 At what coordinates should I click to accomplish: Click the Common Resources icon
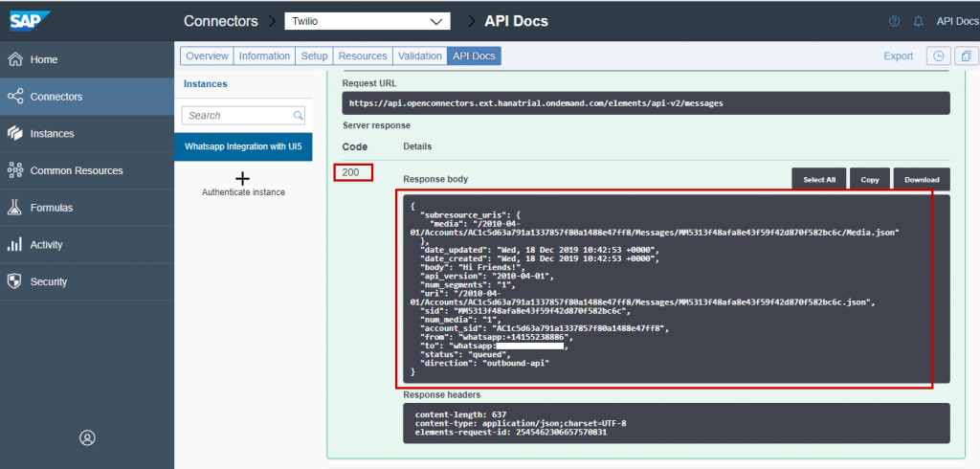tap(15, 170)
